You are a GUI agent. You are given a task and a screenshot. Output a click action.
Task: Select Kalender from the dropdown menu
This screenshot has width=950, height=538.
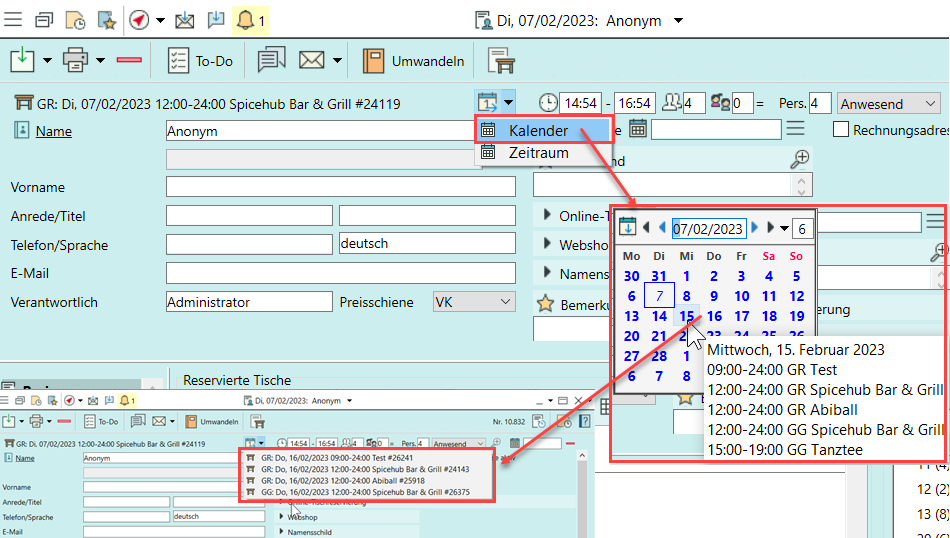538,130
